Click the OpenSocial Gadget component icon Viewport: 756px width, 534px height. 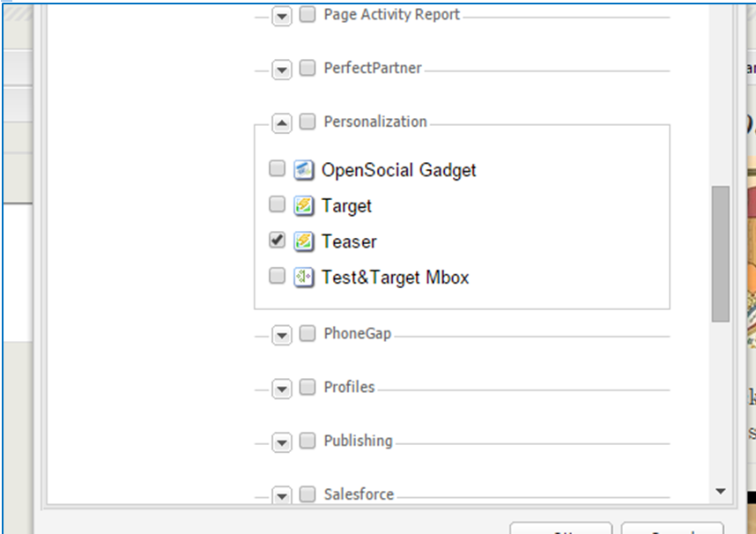coord(304,169)
